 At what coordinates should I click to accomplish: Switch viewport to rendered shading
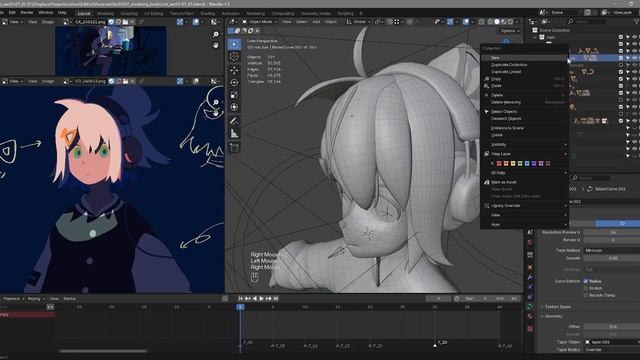510,21
